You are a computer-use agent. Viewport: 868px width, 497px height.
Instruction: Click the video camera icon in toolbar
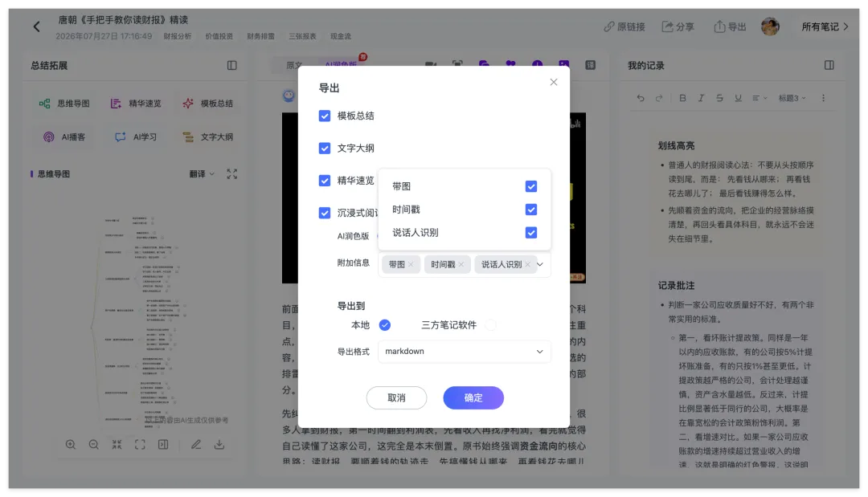click(431, 65)
